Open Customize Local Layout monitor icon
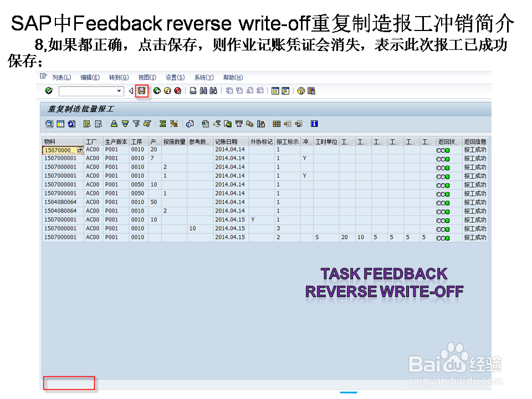Screen dimensions: 532x399 tap(311, 90)
